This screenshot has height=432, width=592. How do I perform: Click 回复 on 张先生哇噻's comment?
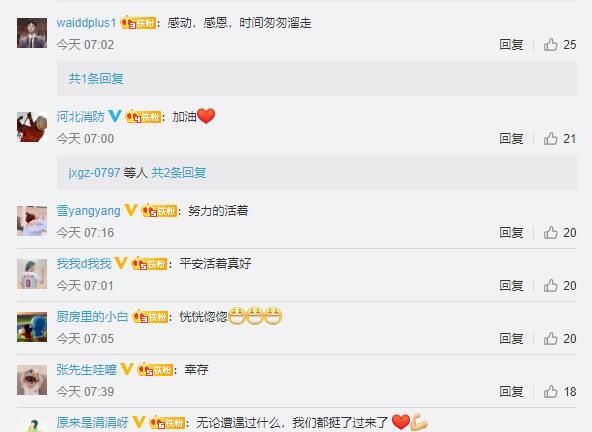511,392
